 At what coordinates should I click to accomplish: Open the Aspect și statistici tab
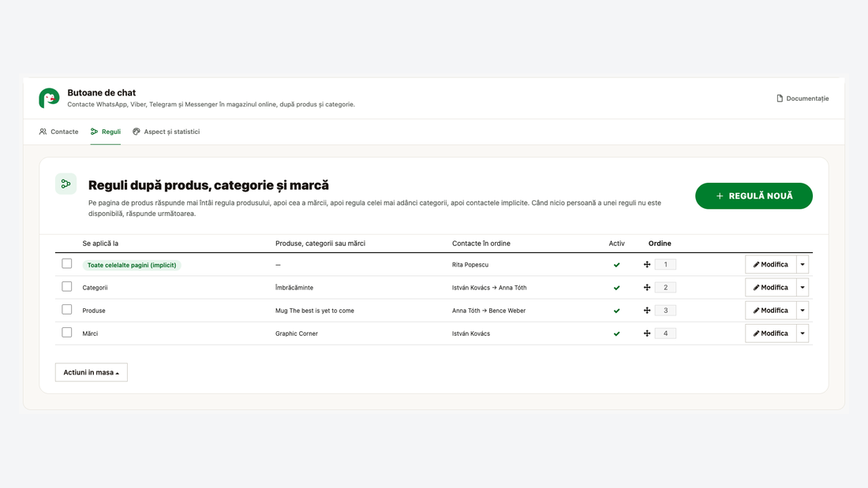(x=166, y=132)
